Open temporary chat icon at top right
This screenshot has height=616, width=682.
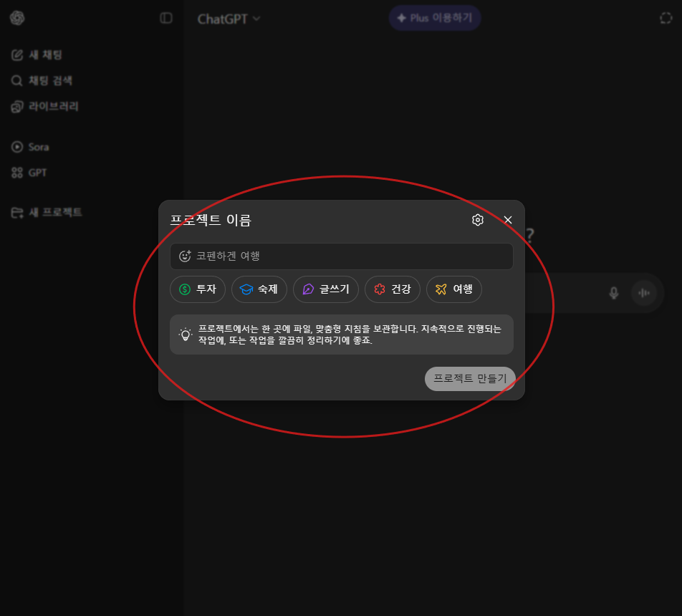click(x=666, y=19)
